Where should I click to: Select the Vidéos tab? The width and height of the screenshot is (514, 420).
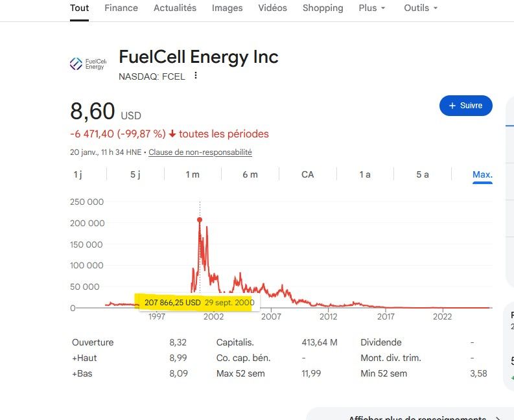(x=272, y=8)
